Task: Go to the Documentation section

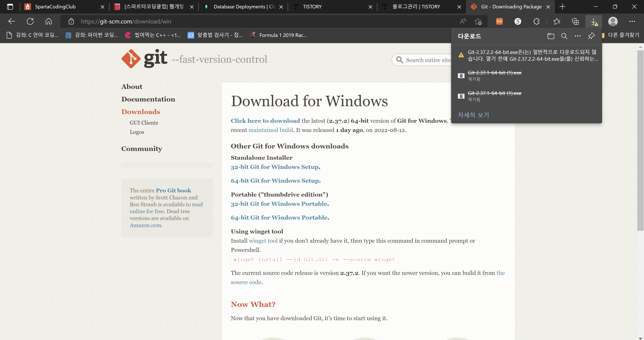Action: click(148, 99)
